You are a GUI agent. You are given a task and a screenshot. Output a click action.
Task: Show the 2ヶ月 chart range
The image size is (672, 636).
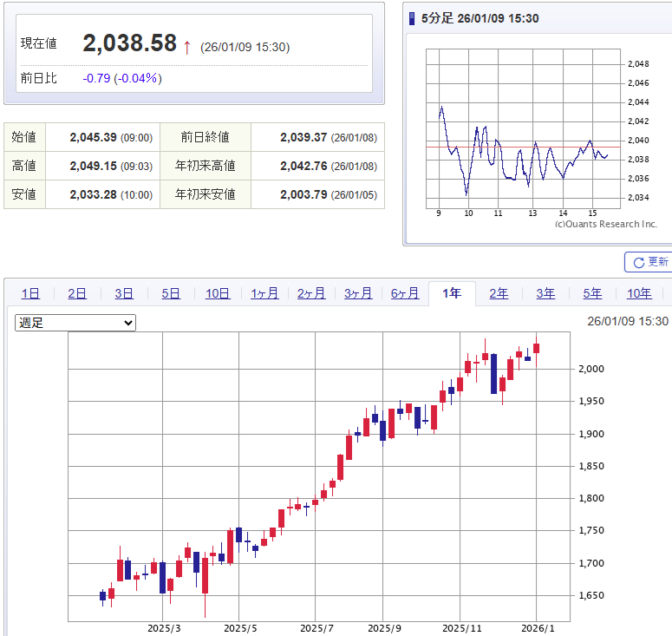[x=311, y=293]
